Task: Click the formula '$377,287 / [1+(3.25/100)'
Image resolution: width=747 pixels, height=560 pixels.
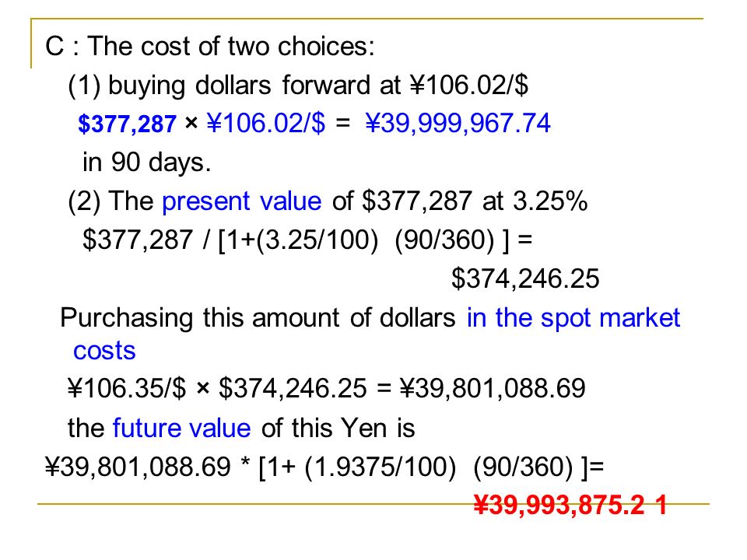Action: click(x=230, y=240)
